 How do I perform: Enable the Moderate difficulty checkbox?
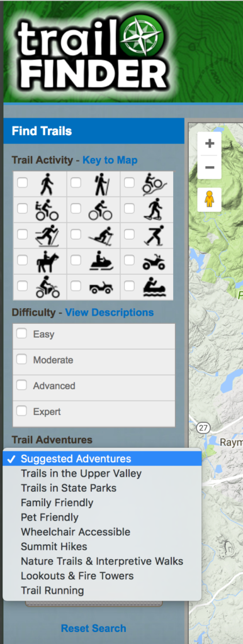click(x=22, y=360)
